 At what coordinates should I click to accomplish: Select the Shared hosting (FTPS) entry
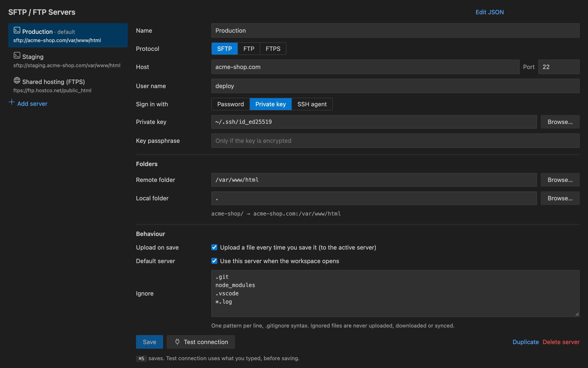pos(68,85)
